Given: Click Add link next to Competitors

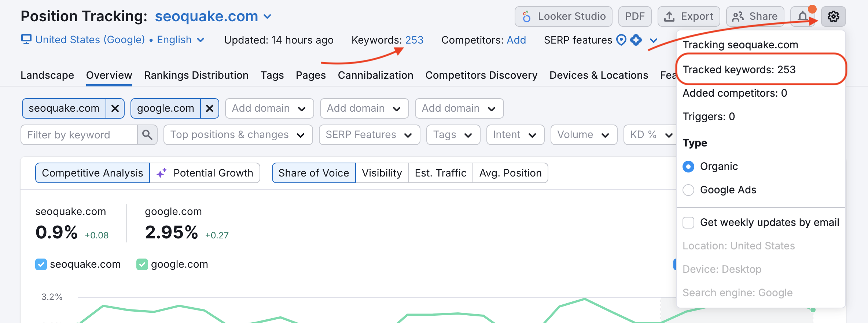Looking at the screenshot, I should click(516, 40).
